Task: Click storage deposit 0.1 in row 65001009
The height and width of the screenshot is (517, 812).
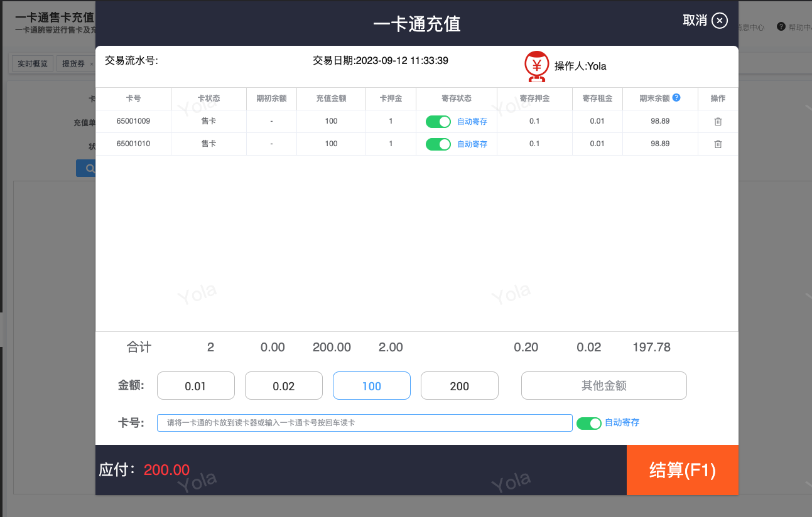Action: point(534,121)
